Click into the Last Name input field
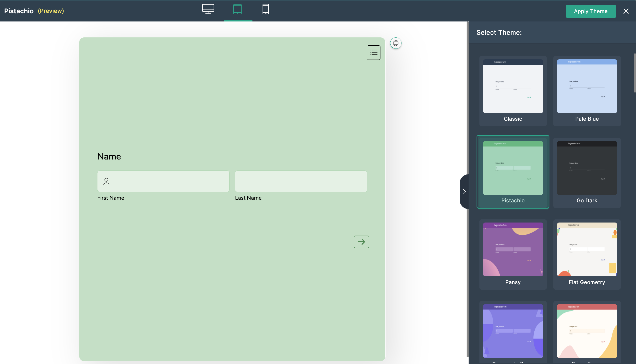 click(301, 181)
